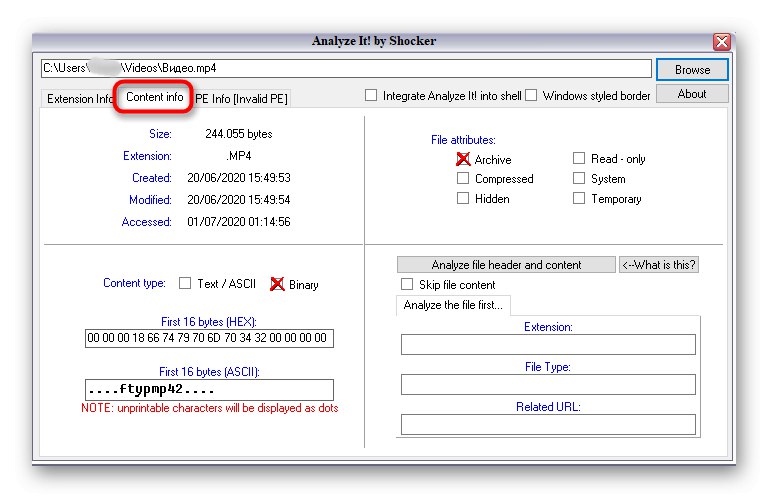
Task: Check the Temporary attribute box
Action: click(579, 198)
